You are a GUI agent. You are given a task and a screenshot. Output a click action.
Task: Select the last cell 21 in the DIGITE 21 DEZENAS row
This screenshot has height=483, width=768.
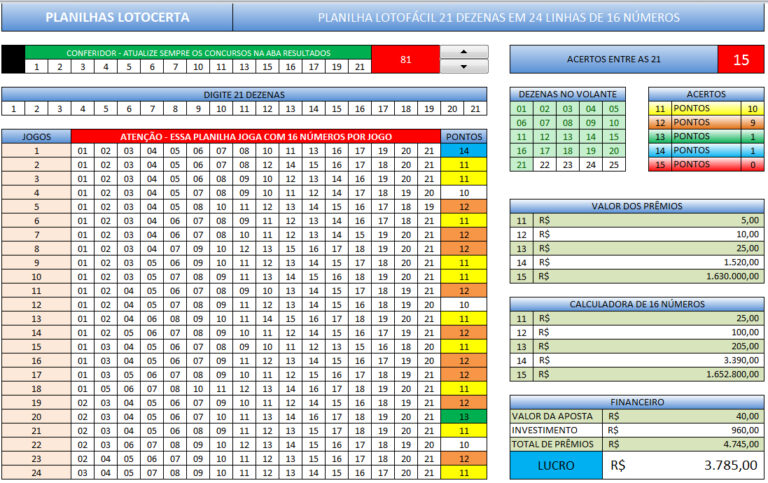[x=475, y=109]
